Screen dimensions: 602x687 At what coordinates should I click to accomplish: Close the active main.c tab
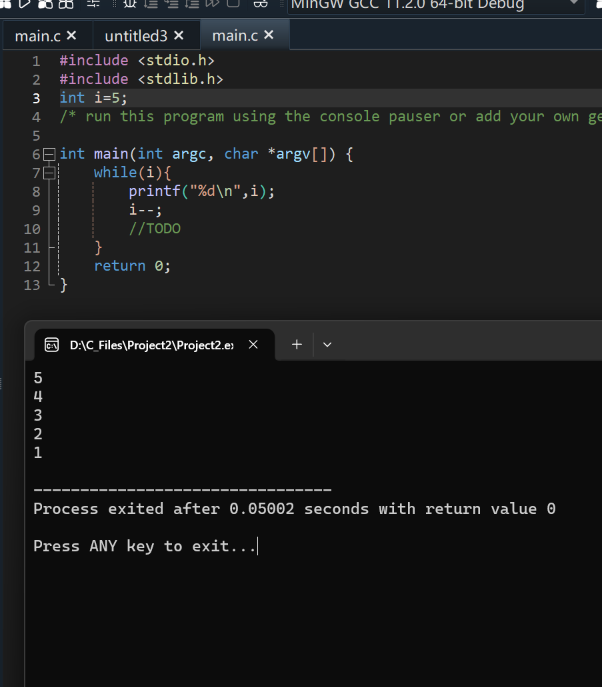pos(269,35)
